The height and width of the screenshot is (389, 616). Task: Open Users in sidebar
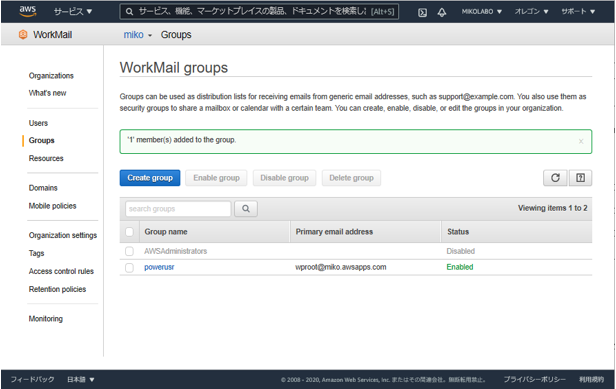tap(38, 123)
